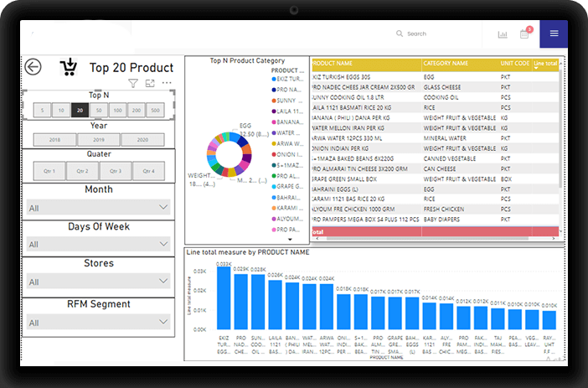Filter by Qtr 1

coord(49,171)
